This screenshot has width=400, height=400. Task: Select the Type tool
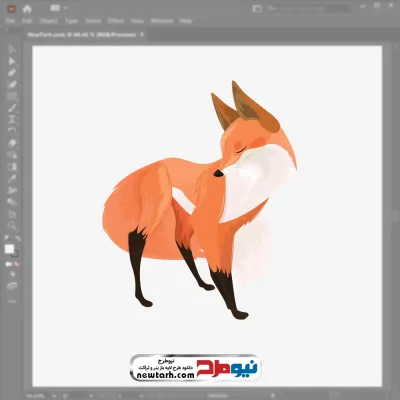tap(12, 119)
